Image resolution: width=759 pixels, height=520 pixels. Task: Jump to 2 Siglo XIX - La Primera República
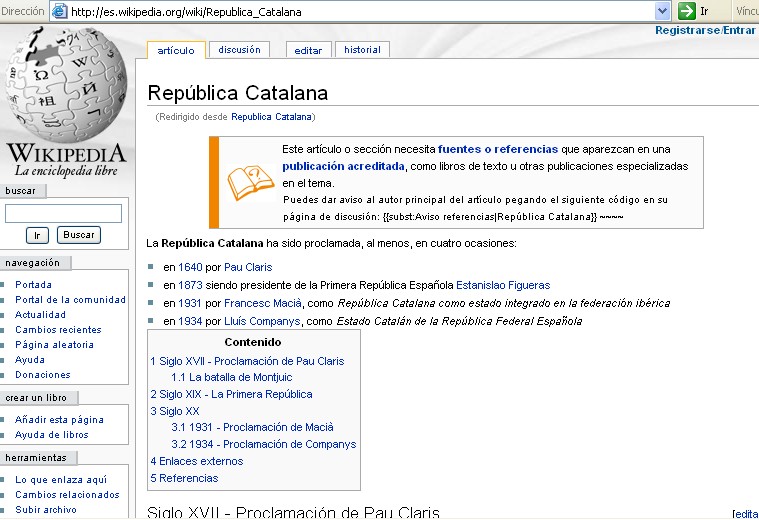231,394
